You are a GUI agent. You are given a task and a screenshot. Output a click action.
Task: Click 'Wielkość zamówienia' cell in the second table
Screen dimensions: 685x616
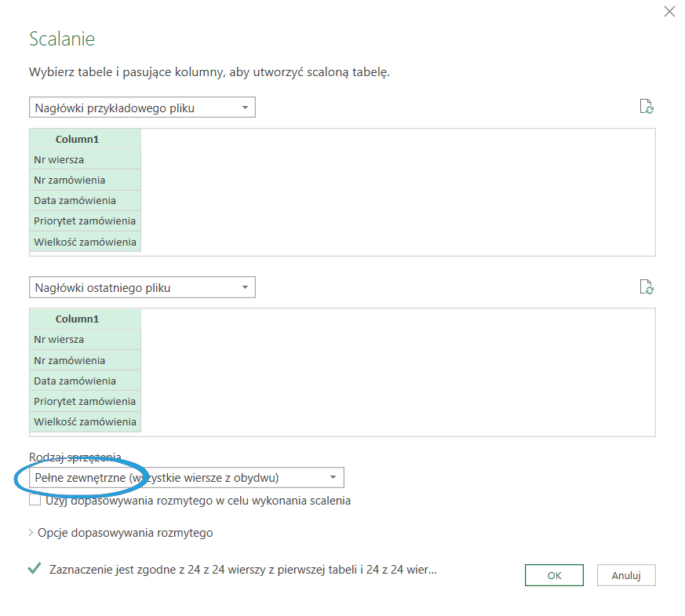tap(85, 421)
